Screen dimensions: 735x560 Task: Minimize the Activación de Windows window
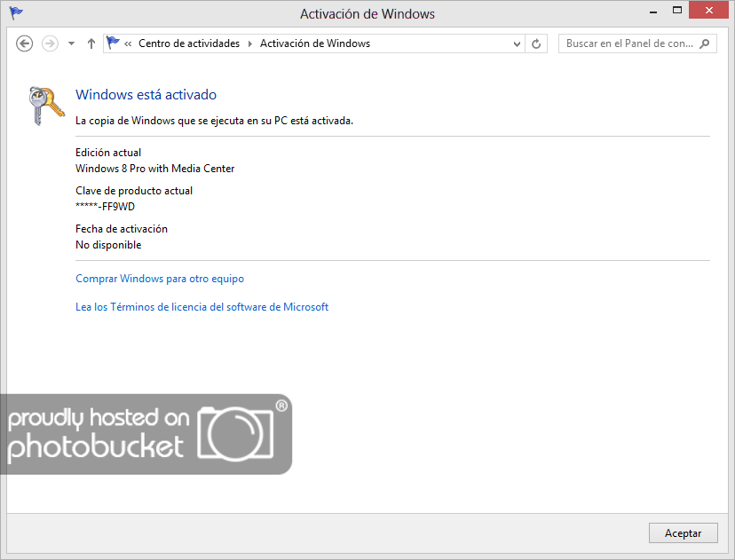(653, 12)
